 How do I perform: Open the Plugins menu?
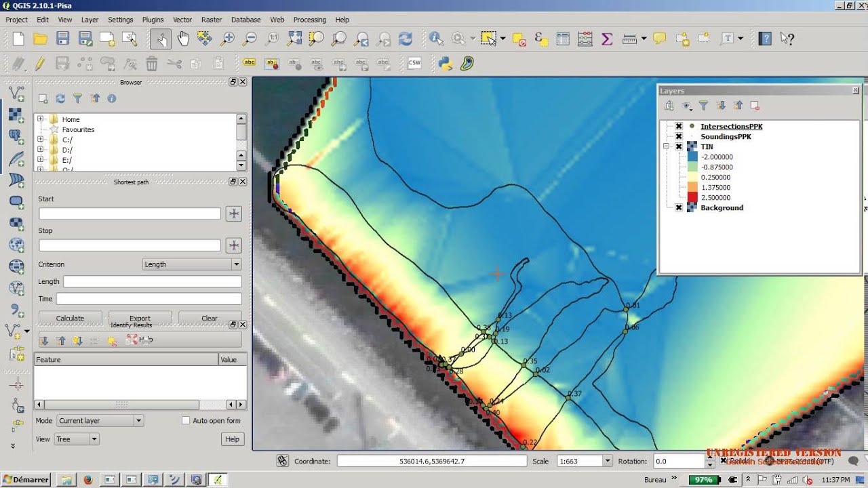[153, 20]
